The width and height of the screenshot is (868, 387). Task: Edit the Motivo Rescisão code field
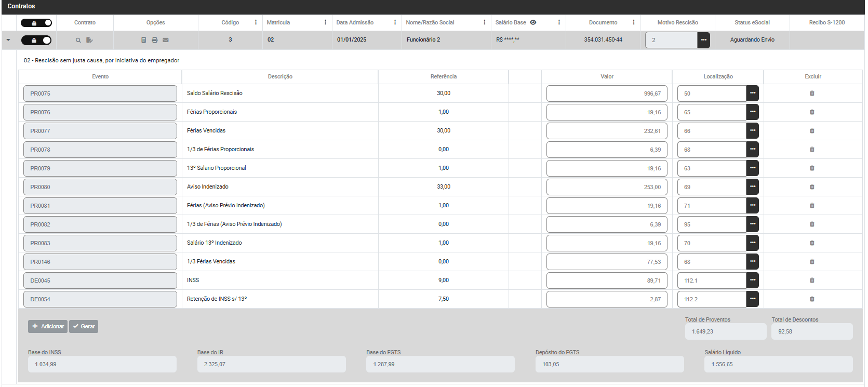[x=671, y=40]
